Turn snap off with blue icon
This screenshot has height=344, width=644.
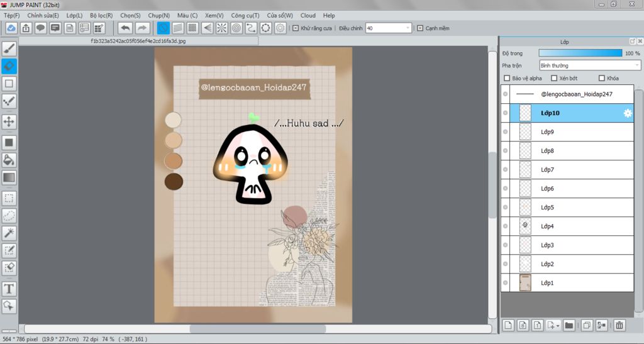pos(163,28)
